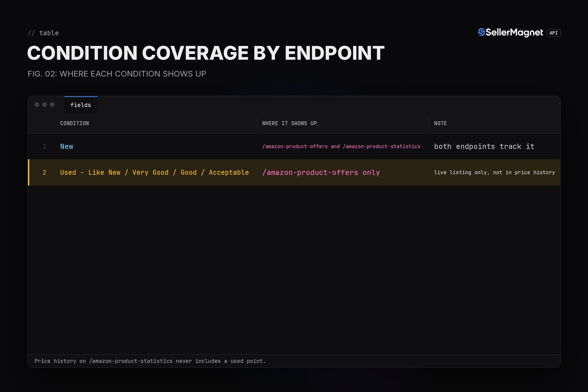
Task: Click '/amazon-product-offers and /amazon-product-statistics' cell
Action: click(x=341, y=146)
